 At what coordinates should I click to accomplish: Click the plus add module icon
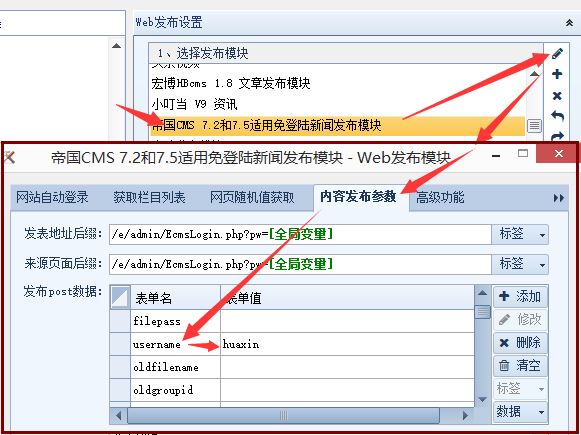[557, 74]
